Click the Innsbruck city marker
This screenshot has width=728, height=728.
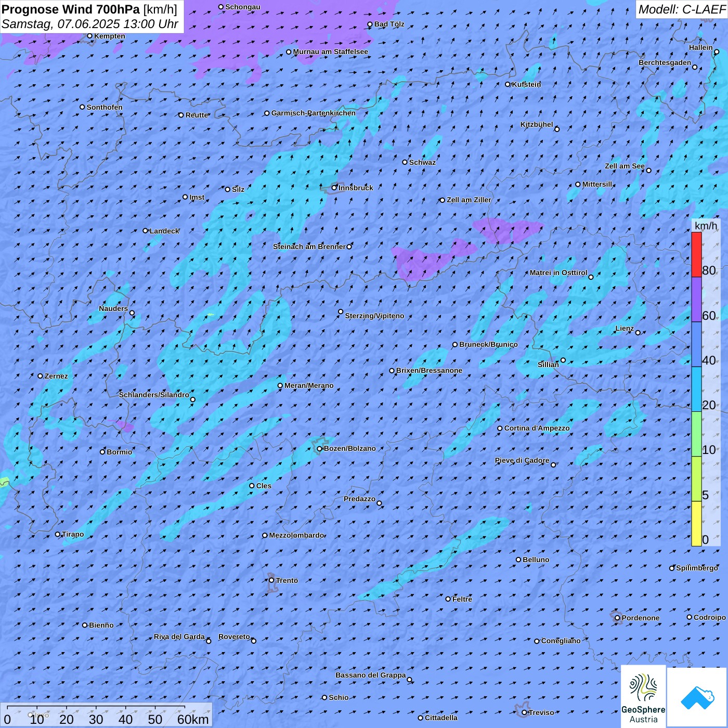point(334,188)
